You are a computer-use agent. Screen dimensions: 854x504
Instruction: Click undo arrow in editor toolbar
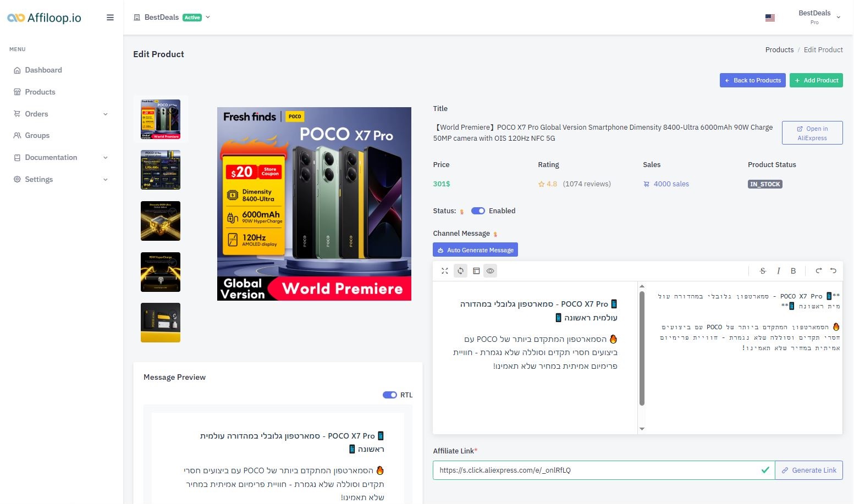pyautogui.click(x=833, y=271)
